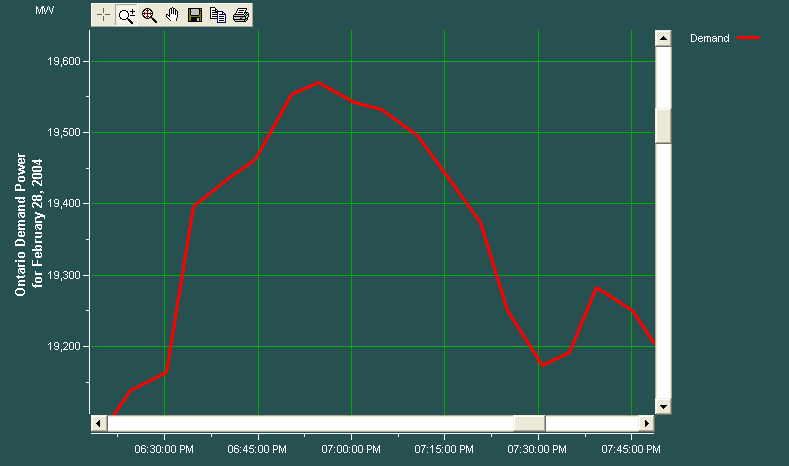Click the 07:00:00 PM time axis label
Image resolution: width=789 pixels, height=466 pixels.
[x=352, y=447]
